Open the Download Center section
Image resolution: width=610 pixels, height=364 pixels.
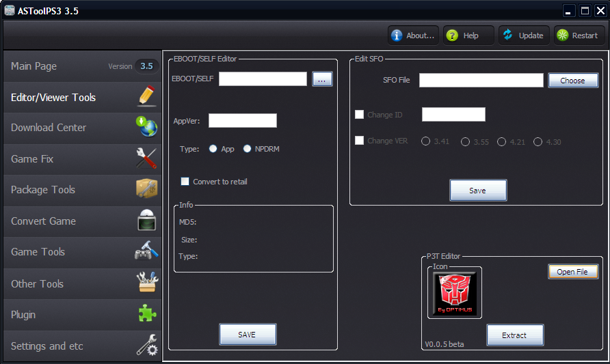pos(83,128)
